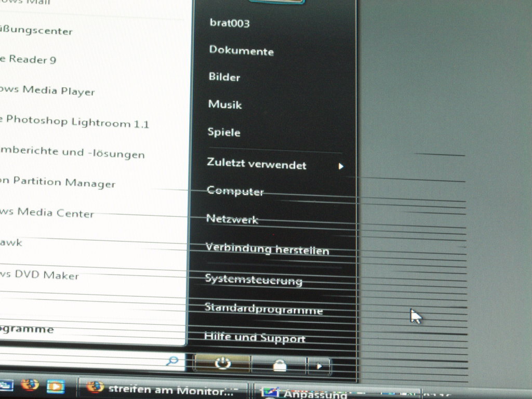Show all programs via Programme entry
Screen dimensions: 532x399
27,329
